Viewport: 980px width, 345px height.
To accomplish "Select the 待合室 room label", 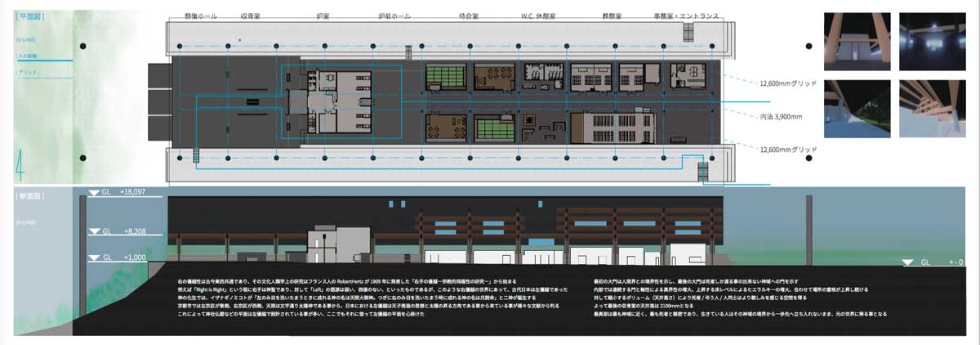I will click(469, 16).
